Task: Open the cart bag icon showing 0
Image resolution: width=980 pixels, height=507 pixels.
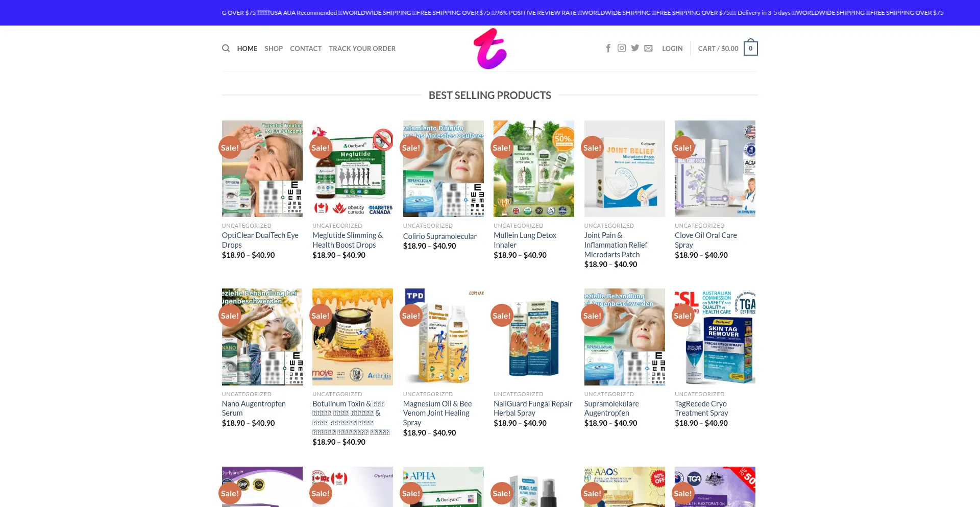Action: click(750, 47)
